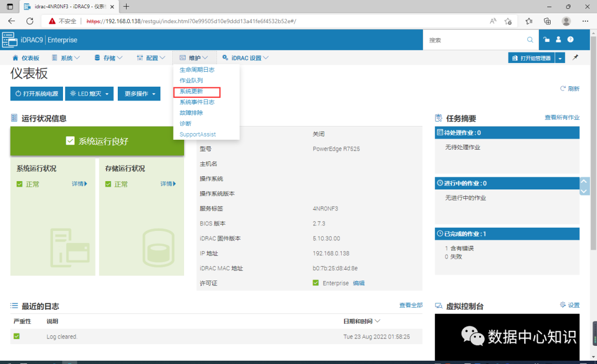Click the Enterprise license green check
597x364 pixels.
(316, 283)
